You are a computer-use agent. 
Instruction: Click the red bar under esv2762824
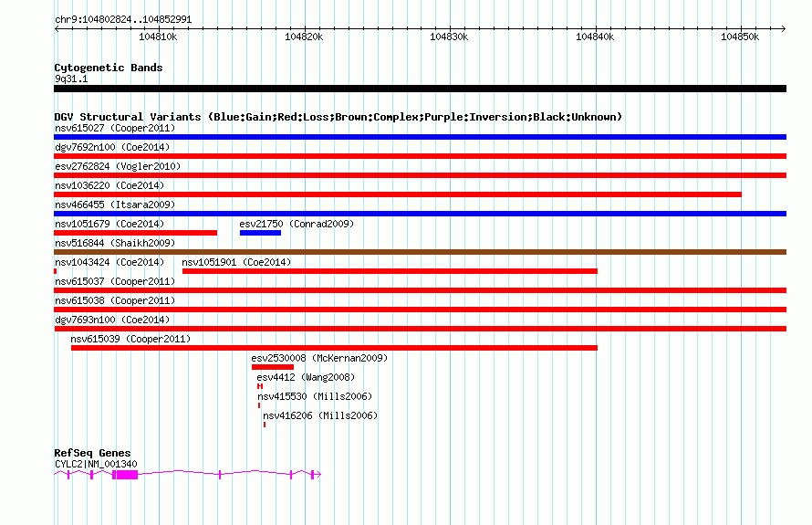(x=420, y=175)
